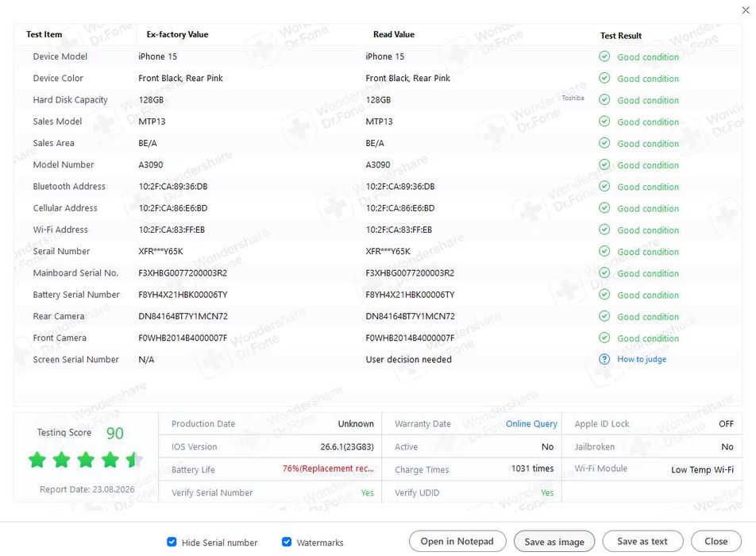Screen dimensions: 756x556
Task: Click the star rating under Testing Score
Action: [86, 460]
